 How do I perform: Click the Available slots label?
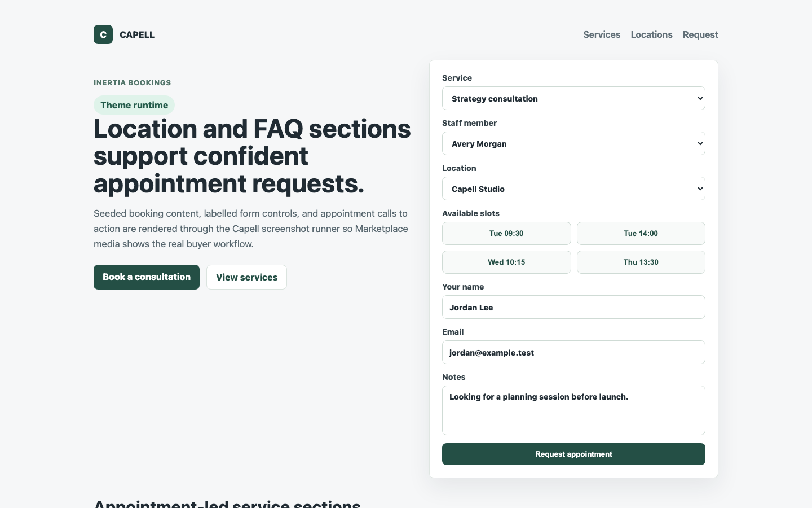tap(471, 213)
